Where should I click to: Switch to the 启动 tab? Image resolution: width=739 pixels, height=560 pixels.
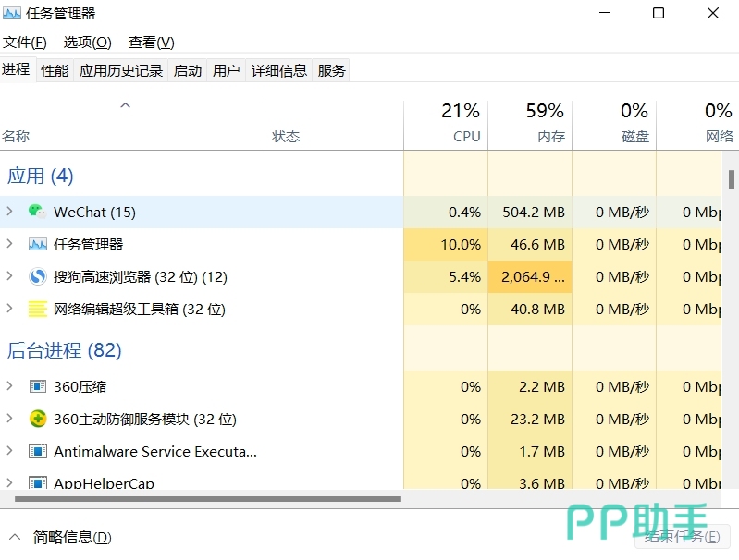tap(188, 70)
